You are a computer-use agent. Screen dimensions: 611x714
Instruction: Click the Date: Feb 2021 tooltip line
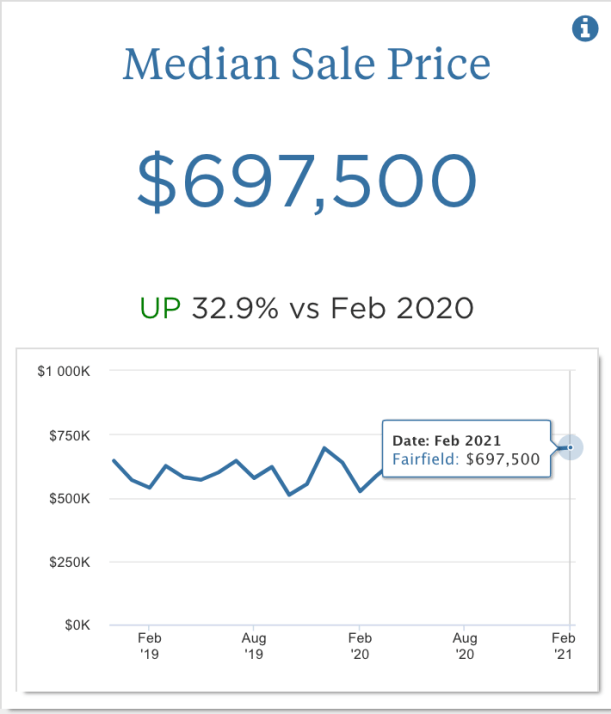446,440
